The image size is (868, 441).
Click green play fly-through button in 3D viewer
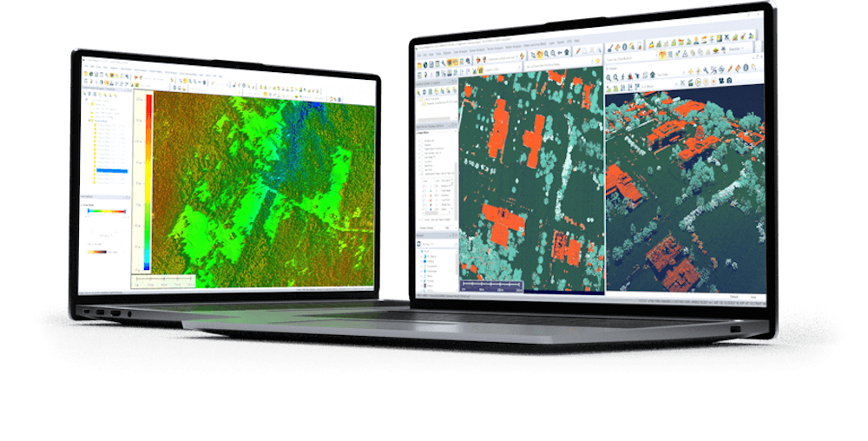pyautogui.click(x=698, y=82)
